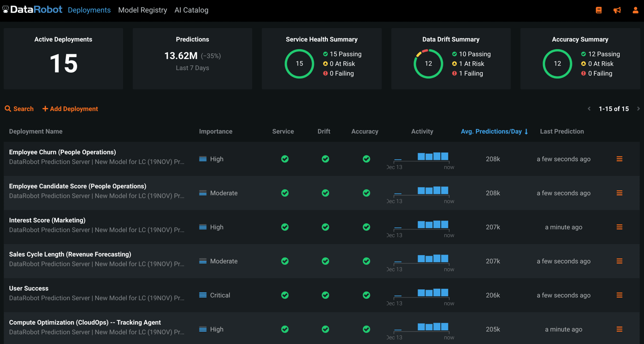Sort by Accuracy column header
The width and height of the screenshot is (644, 344).
tap(365, 131)
